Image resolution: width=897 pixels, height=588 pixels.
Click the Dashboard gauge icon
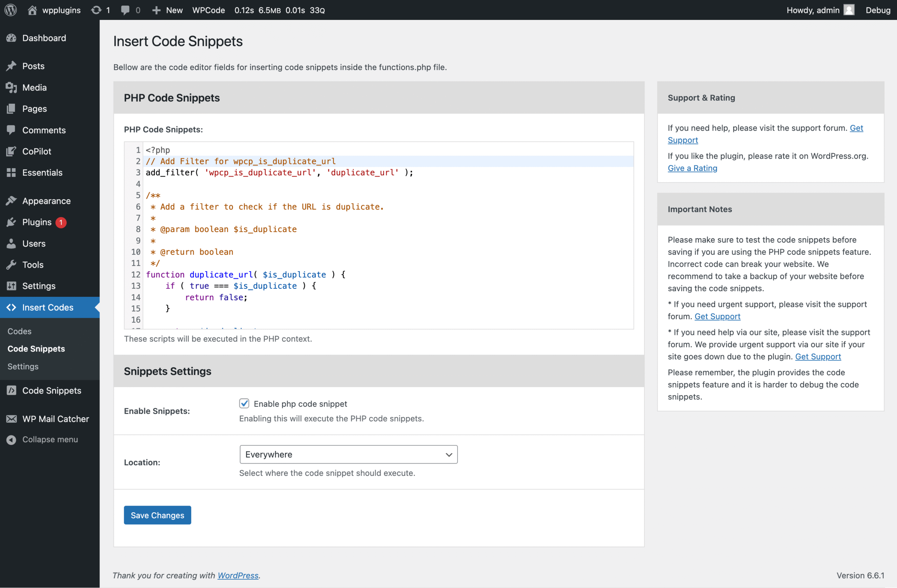tap(11, 38)
